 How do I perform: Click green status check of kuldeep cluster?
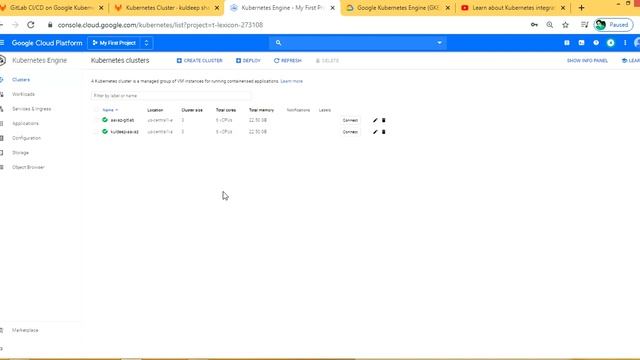[x=105, y=131]
